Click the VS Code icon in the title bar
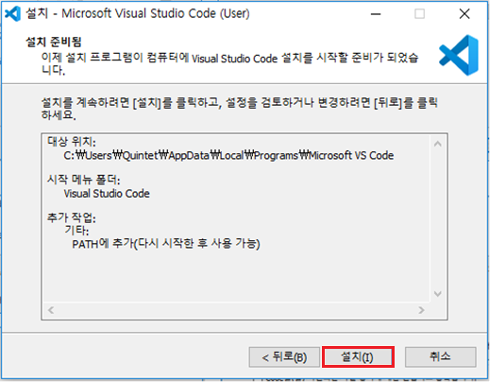 pyautogui.click(x=13, y=14)
